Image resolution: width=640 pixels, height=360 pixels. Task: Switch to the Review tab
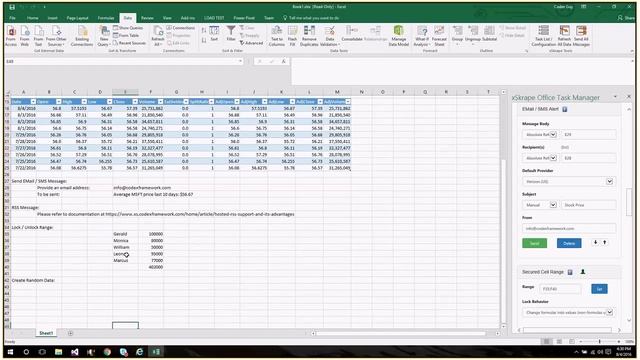(147, 18)
